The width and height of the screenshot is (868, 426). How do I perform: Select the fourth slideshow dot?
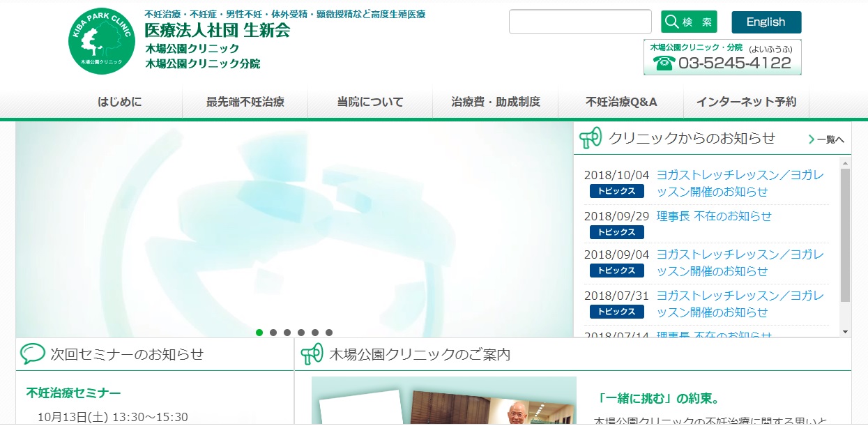301,333
